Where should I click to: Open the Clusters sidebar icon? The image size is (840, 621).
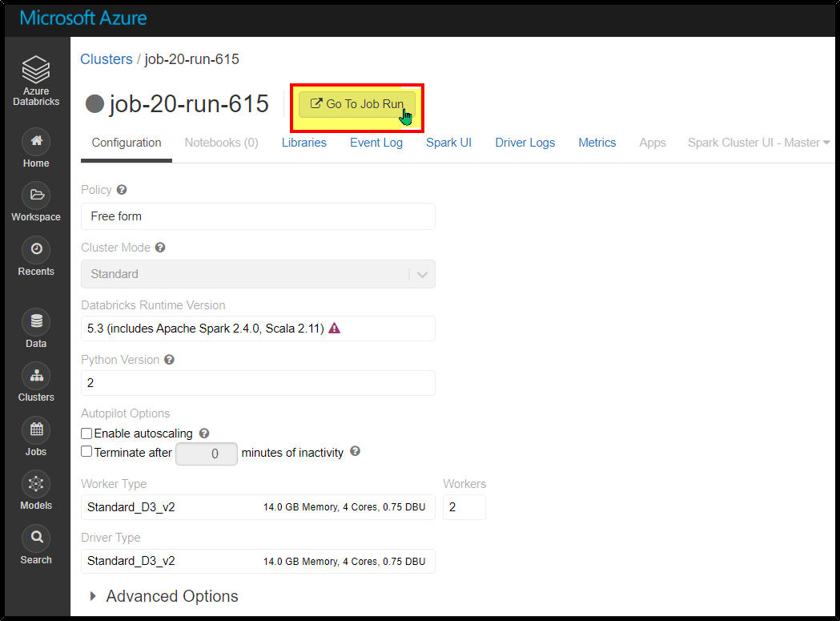[x=35, y=377]
